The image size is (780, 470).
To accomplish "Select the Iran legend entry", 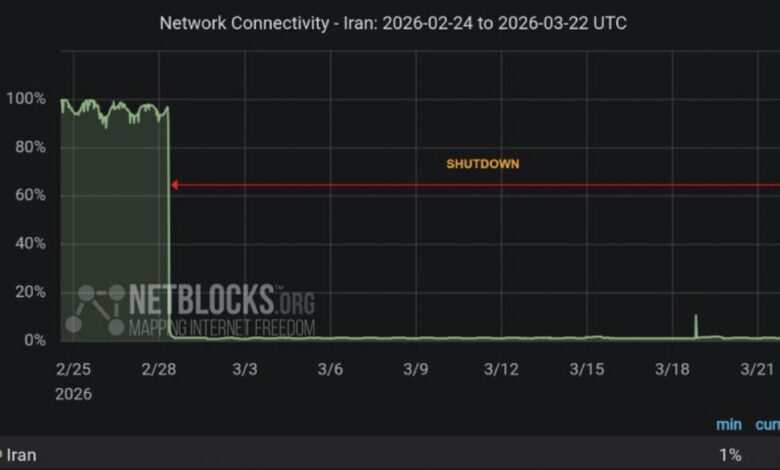I will [21, 455].
